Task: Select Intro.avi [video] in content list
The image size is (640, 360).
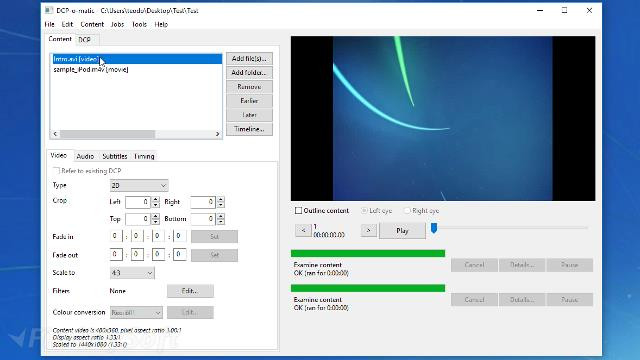Action: [x=136, y=59]
